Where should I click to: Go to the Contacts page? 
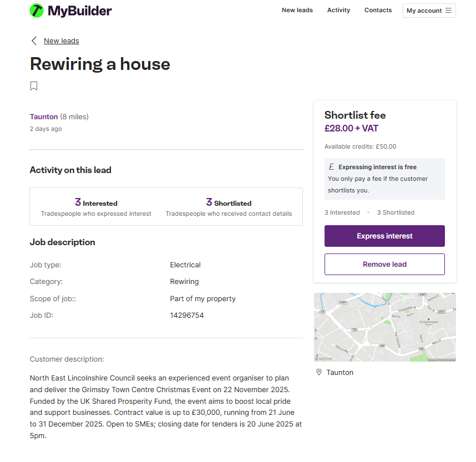point(378,10)
